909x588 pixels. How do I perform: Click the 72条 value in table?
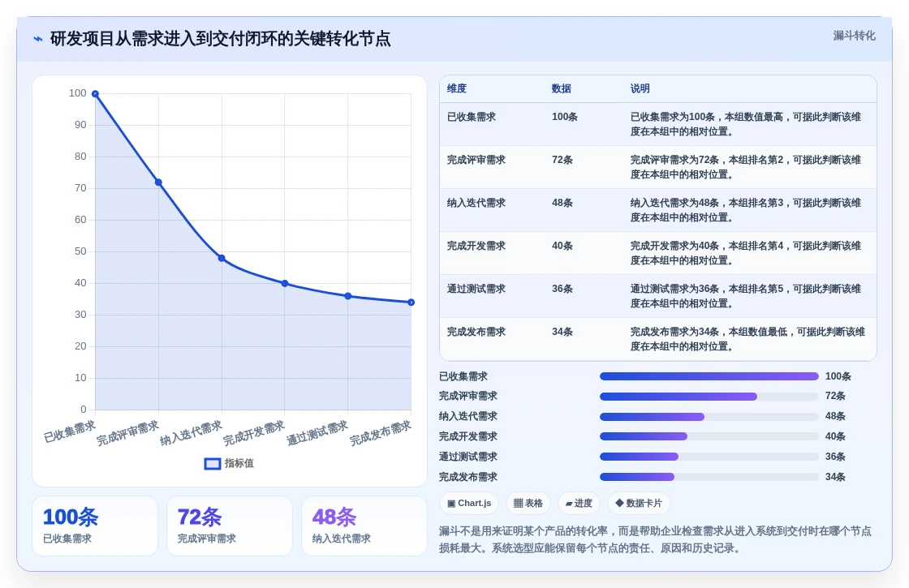pos(562,160)
